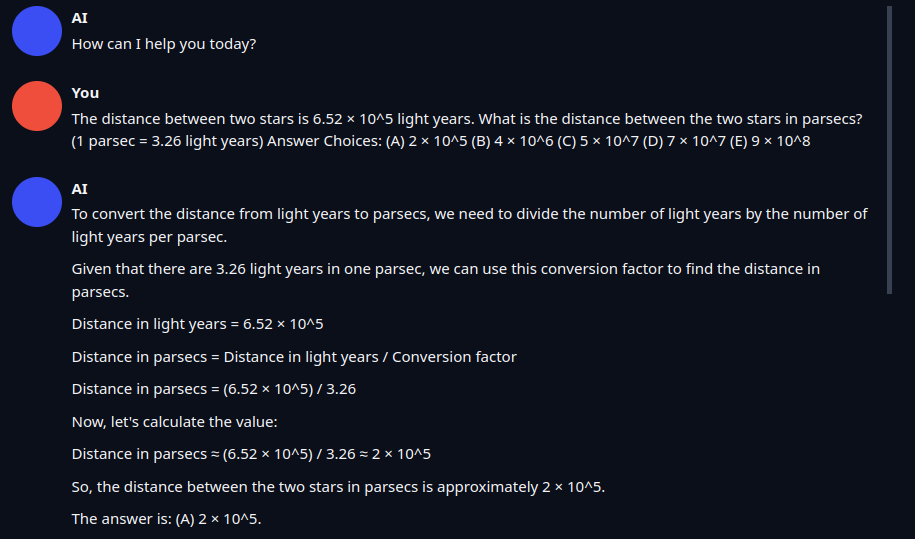Click the red user avatar
The height and width of the screenshot is (539, 915).
pos(37,106)
